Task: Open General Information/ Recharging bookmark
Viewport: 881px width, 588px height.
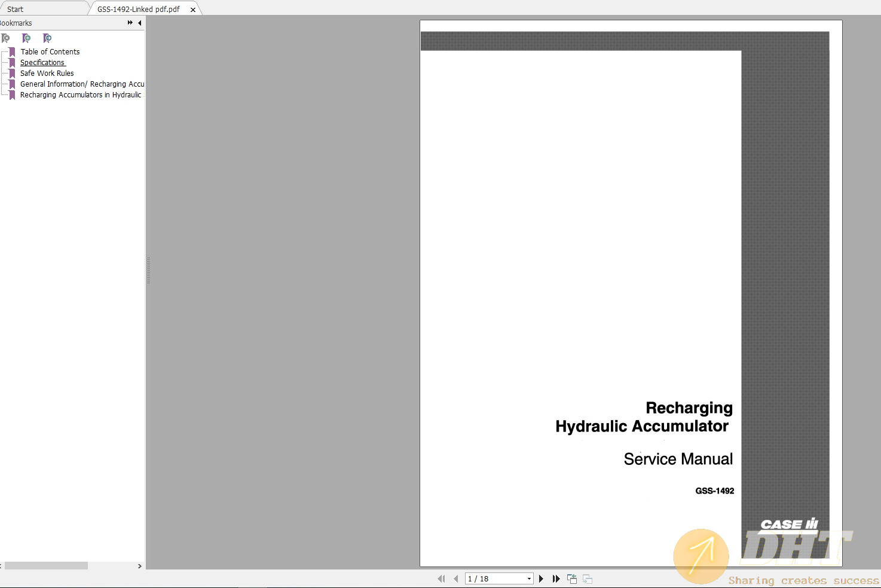Action: pyautogui.click(x=82, y=84)
